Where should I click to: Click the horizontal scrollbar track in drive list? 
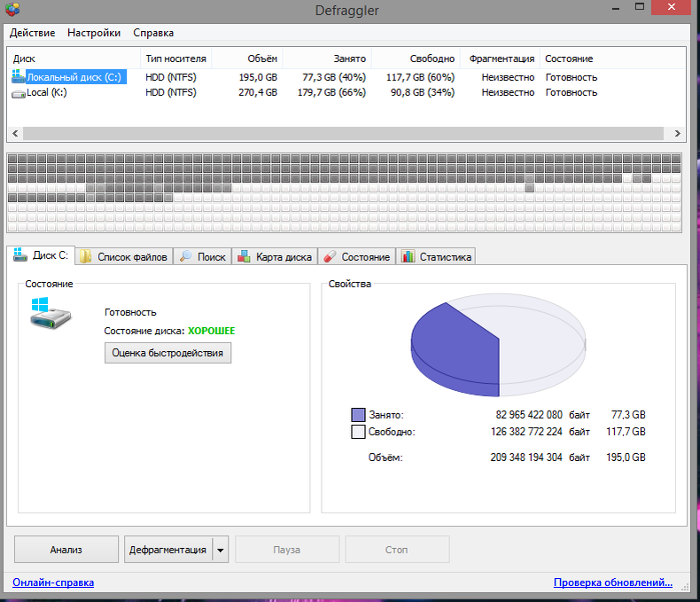click(343, 133)
